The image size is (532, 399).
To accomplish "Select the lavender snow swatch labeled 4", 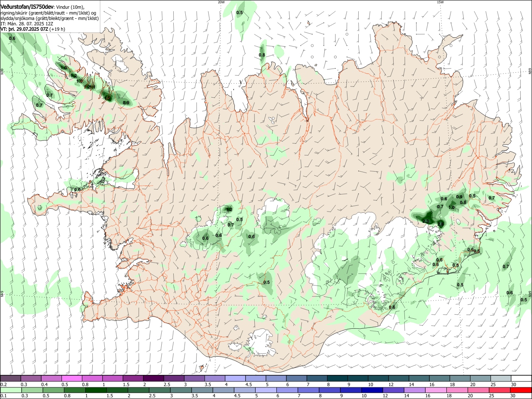I will 235,378.
